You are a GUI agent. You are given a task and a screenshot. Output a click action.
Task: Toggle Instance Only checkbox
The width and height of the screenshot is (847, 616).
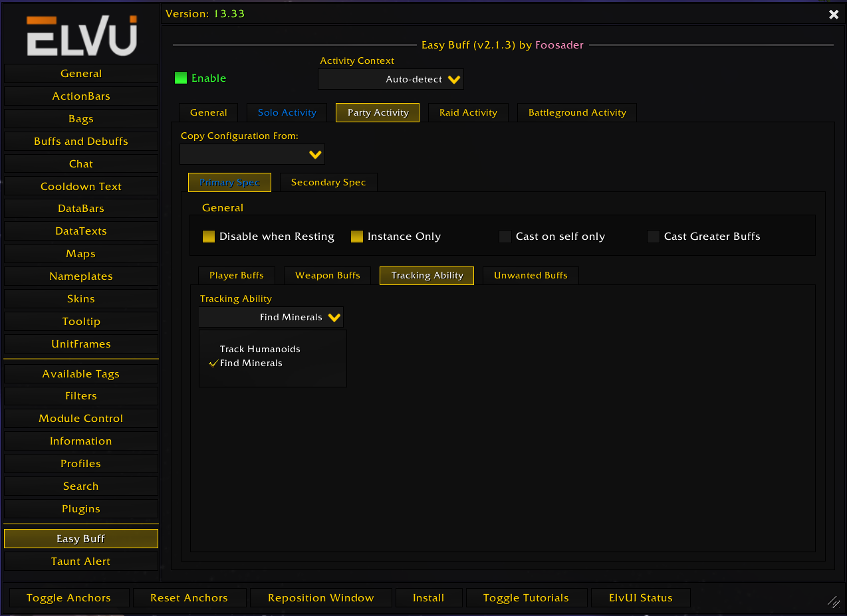(357, 237)
